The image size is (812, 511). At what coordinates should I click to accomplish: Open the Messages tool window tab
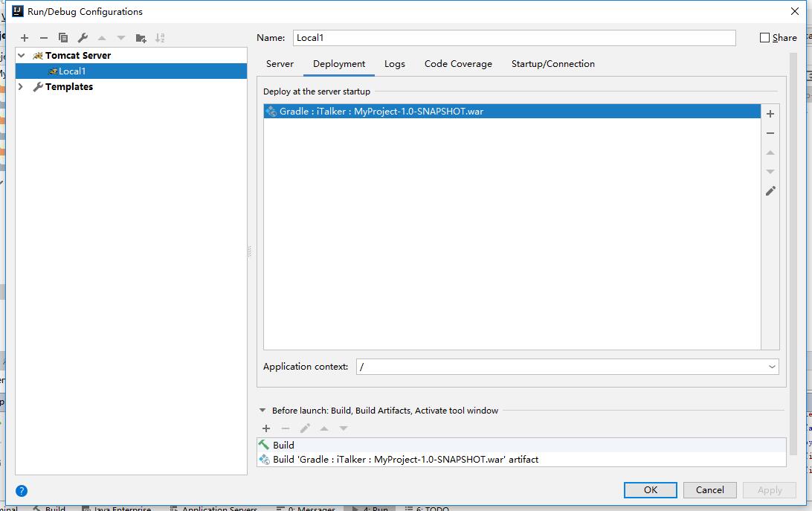[x=306, y=509]
